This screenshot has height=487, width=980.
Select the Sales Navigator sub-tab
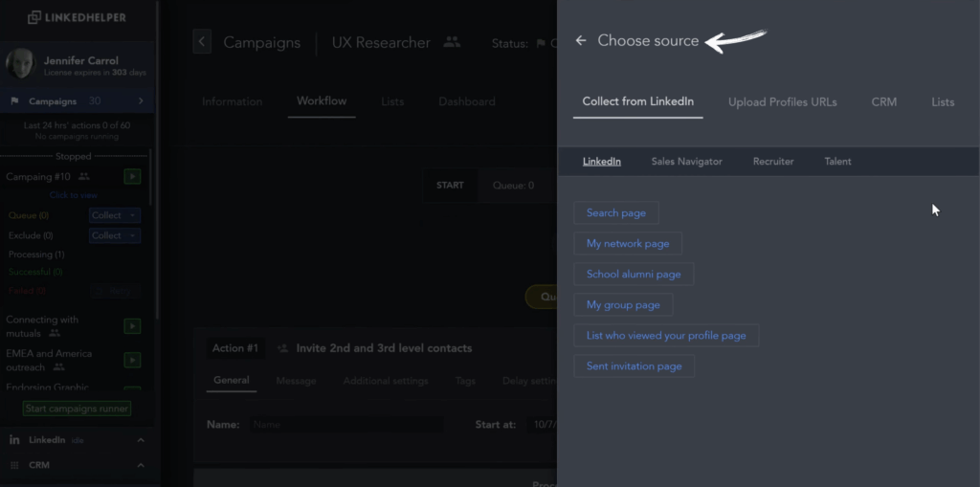(x=686, y=162)
